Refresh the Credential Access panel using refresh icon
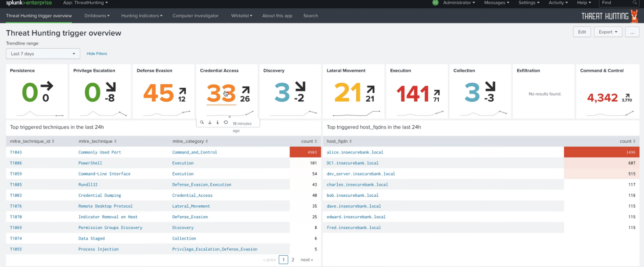The image size is (644, 267). [225, 122]
